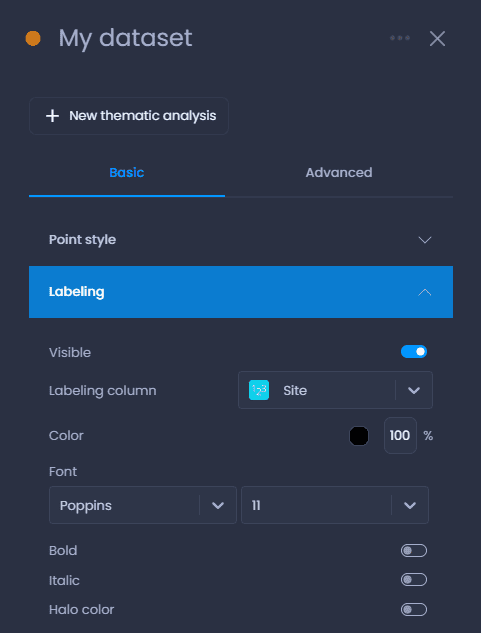
Task: Open the font size 11 dropdown
Action: pos(335,505)
